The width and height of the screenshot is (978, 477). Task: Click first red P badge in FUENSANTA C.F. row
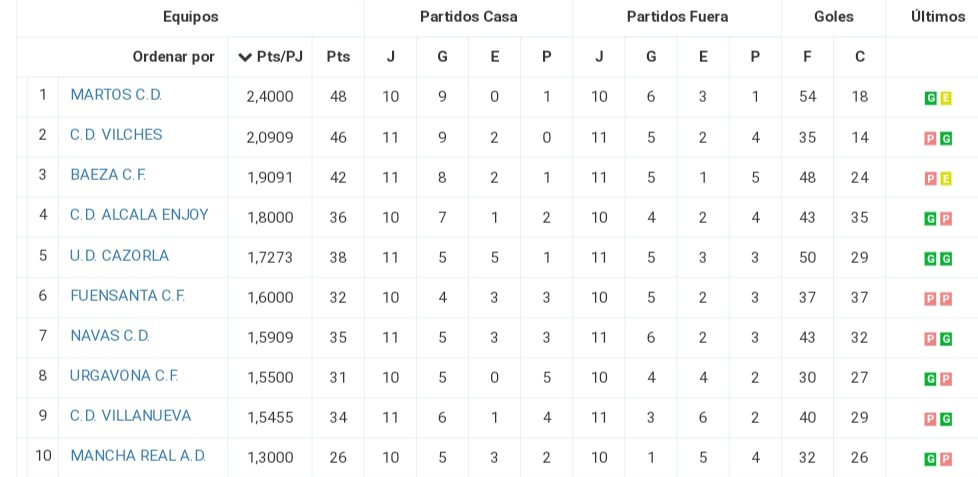coord(930,299)
